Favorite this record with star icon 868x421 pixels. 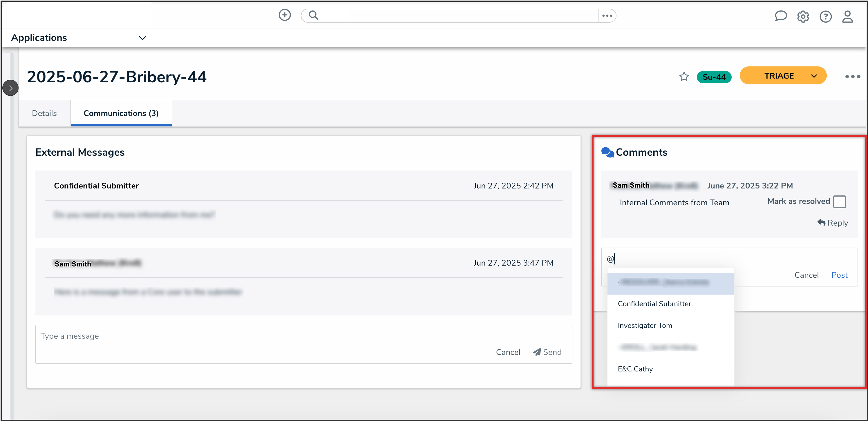pos(684,77)
